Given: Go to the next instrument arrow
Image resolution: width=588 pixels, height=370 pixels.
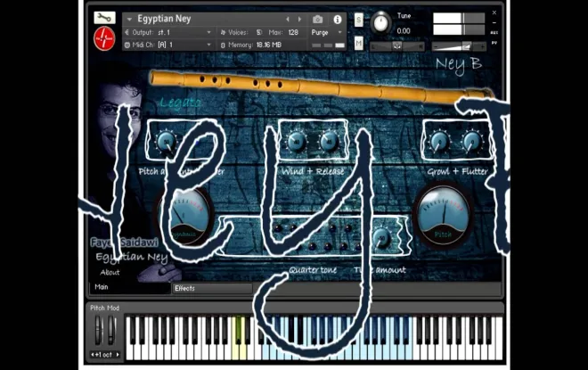Looking at the screenshot, I should (299, 19).
